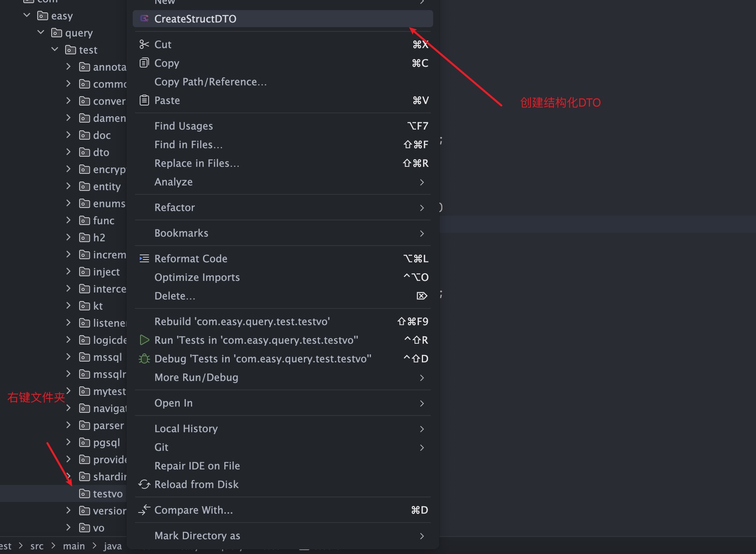Collapse the query folder chevron
The width and height of the screenshot is (756, 554).
(41, 32)
